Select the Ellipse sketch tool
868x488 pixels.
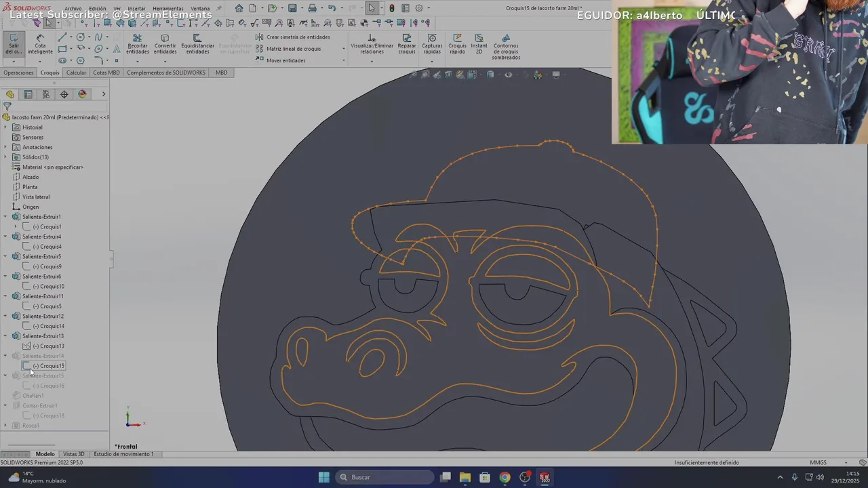coord(98,49)
